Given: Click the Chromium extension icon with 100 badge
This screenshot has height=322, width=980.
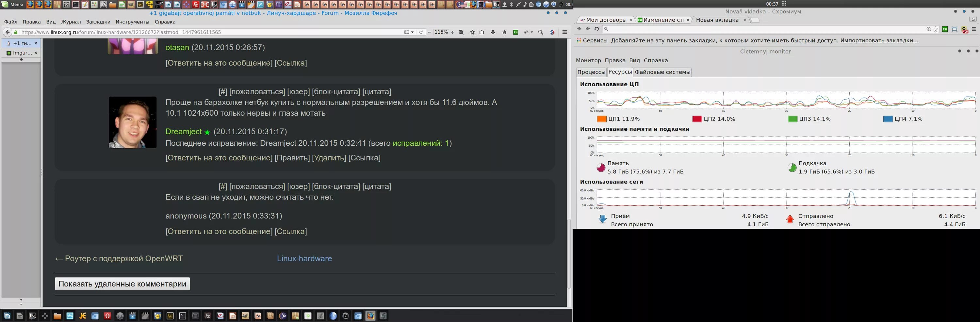Looking at the screenshot, I should [x=964, y=30].
